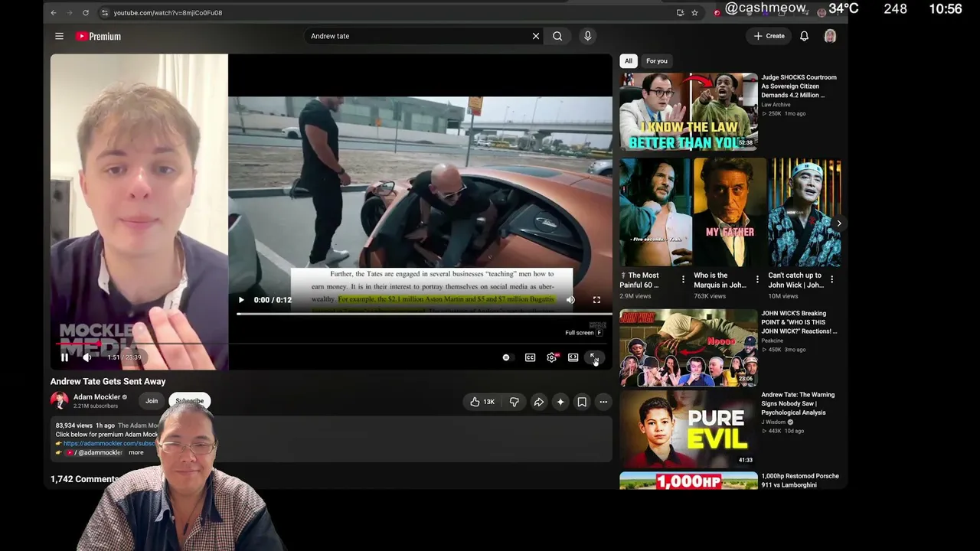The image size is (980, 551).
Task: Open 'Andrew Tate: The Warning Signs' video title
Action: click(x=798, y=403)
